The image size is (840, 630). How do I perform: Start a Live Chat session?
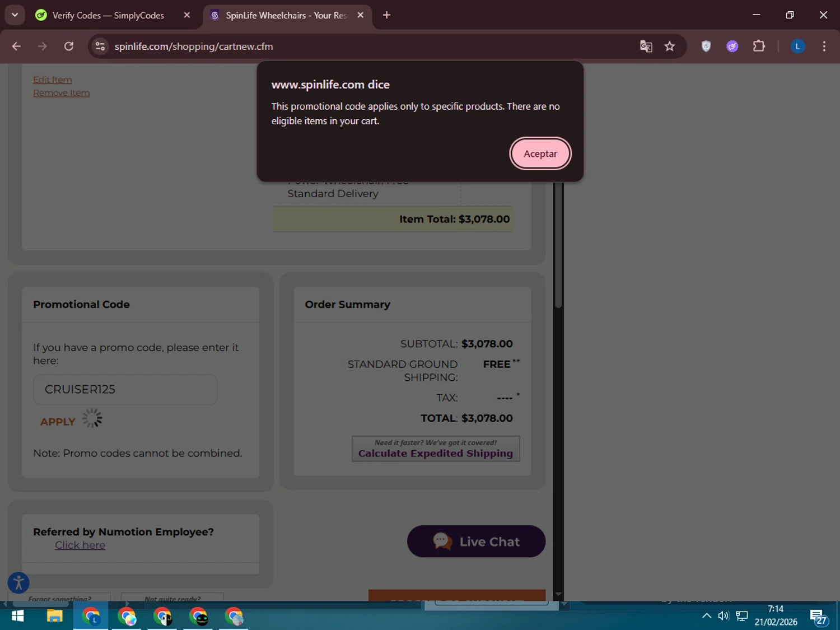point(477,542)
